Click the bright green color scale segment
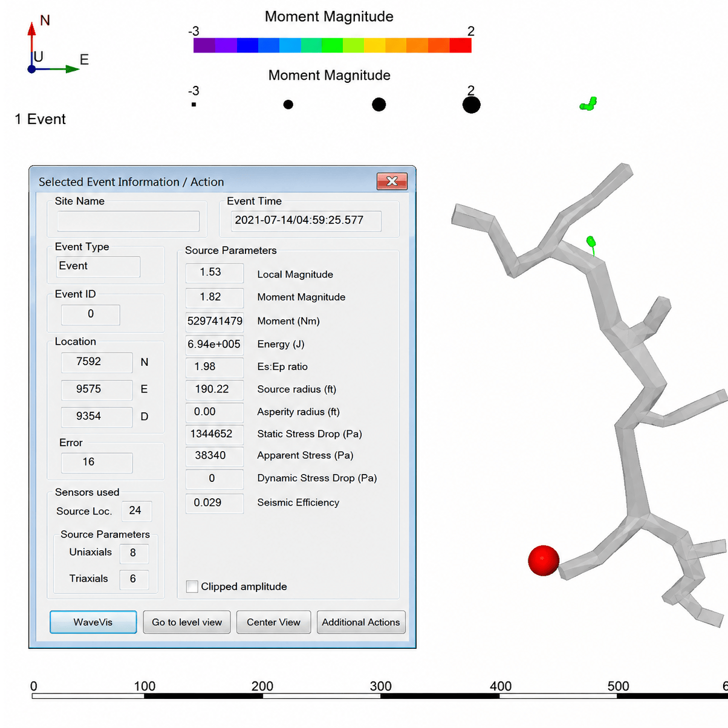The height and width of the screenshot is (728, 728). (332, 45)
